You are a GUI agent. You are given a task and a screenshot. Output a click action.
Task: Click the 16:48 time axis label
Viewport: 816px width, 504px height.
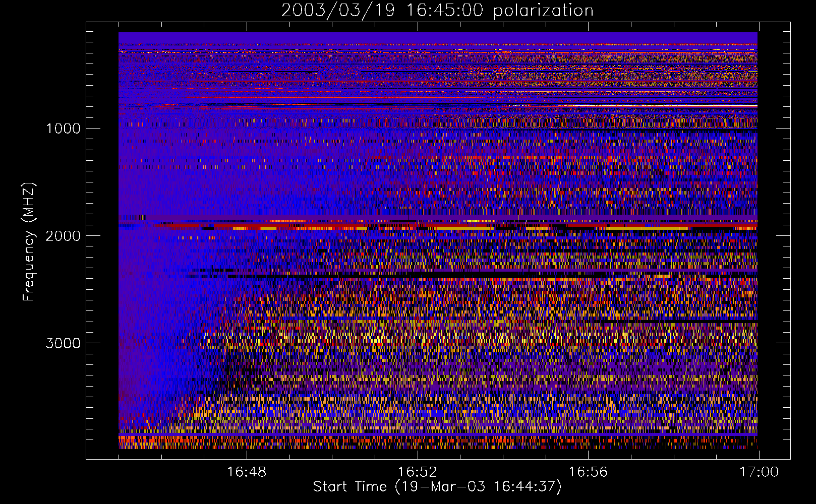point(247,472)
